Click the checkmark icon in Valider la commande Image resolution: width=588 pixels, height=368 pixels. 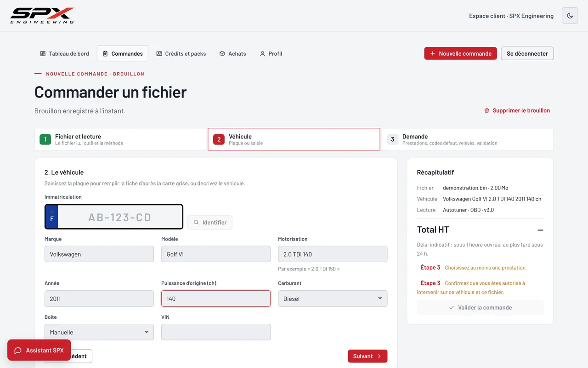click(452, 308)
